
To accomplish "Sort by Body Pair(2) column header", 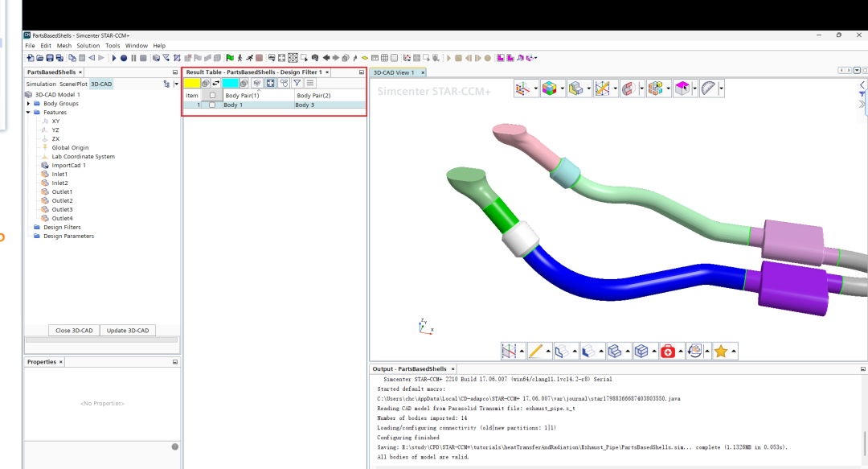I will point(330,96).
